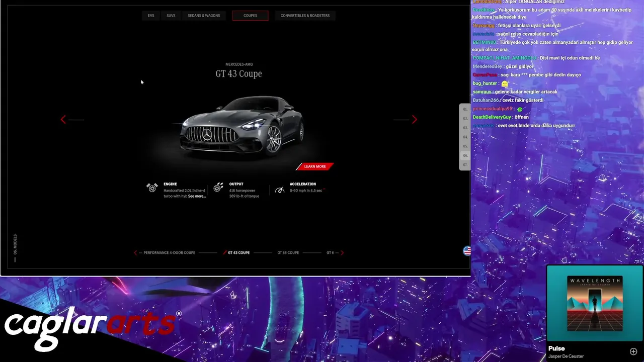Jump to section 03 in side navigator
The height and width of the screenshot is (362, 644).
465,128
